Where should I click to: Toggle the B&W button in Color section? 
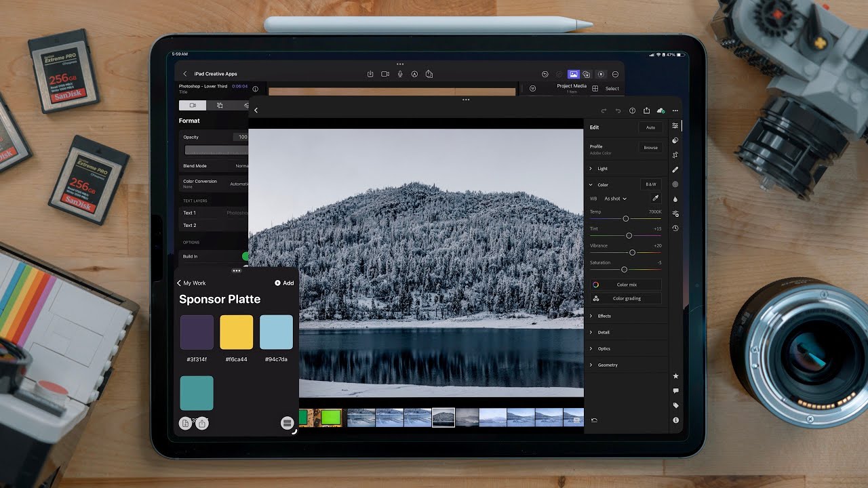pos(650,184)
